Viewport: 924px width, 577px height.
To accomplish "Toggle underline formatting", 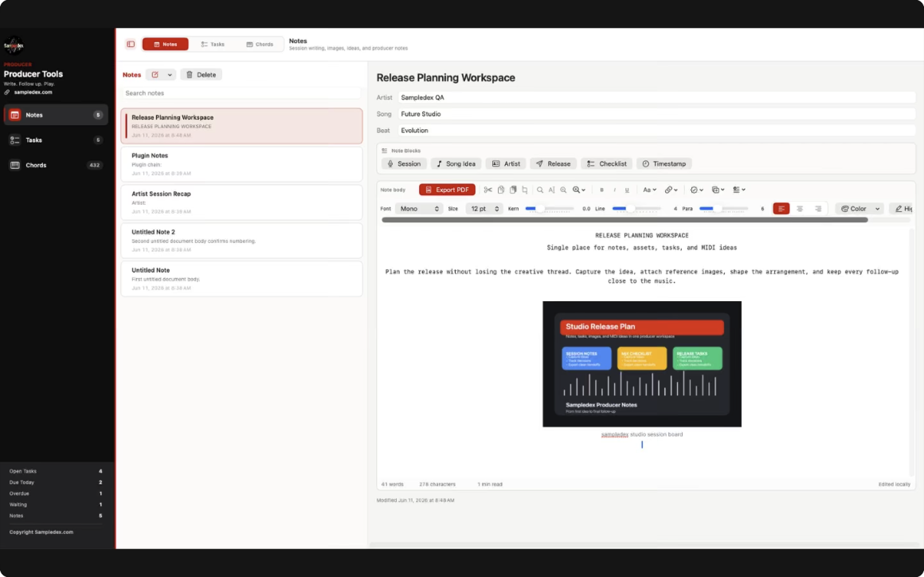I will point(627,190).
